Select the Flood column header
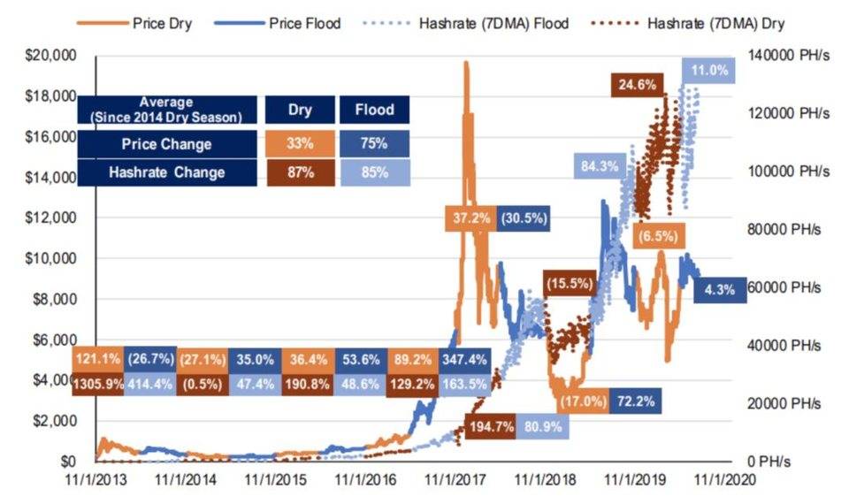849x504 pixels. point(374,110)
